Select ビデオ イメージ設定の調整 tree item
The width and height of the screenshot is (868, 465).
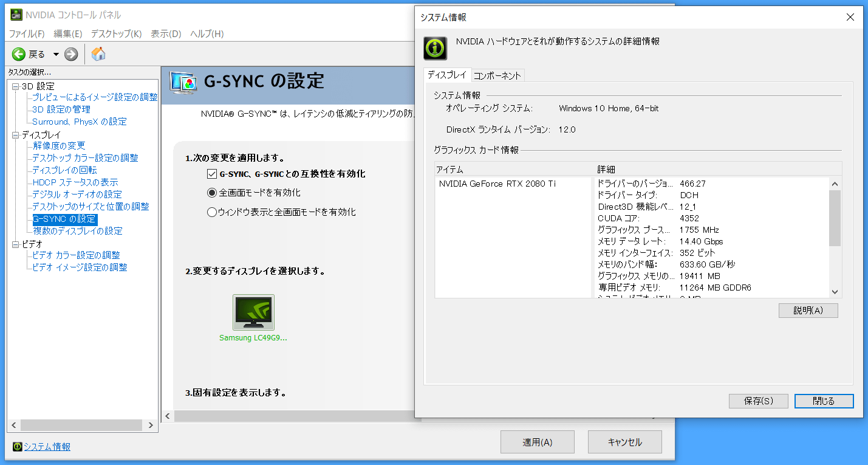(x=80, y=267)
